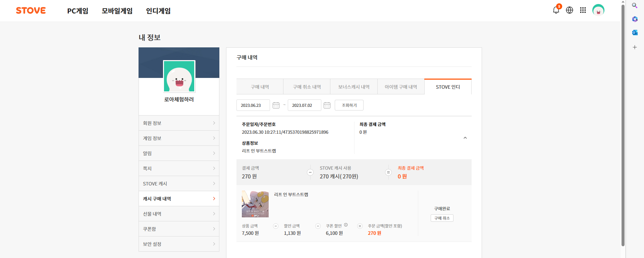644x258 pixels.
Task: Collapse the order details chevron
Action: point(465,138)
